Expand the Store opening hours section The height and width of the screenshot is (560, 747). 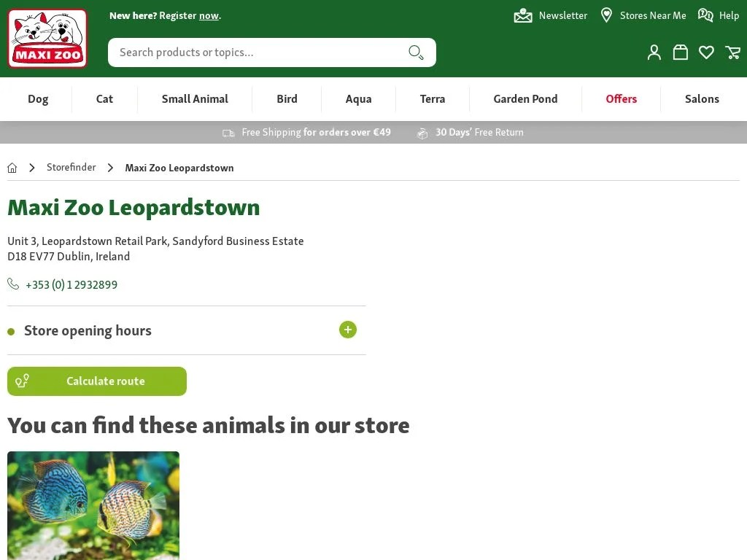coord(348,330)
